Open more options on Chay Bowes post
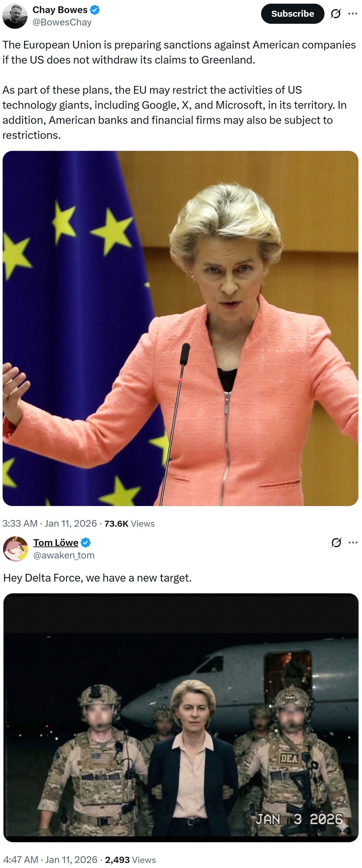This screenshot has width=362, height=868. click(x=353, y=14)
